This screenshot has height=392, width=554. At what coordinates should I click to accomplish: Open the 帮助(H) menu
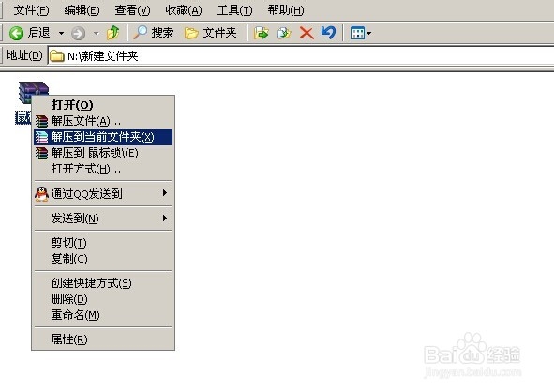click(286, 10)
